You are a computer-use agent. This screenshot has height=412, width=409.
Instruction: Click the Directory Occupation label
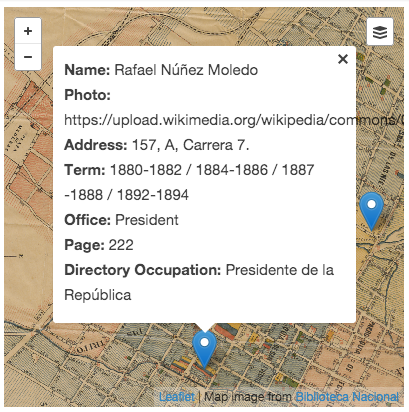[143, 270]
